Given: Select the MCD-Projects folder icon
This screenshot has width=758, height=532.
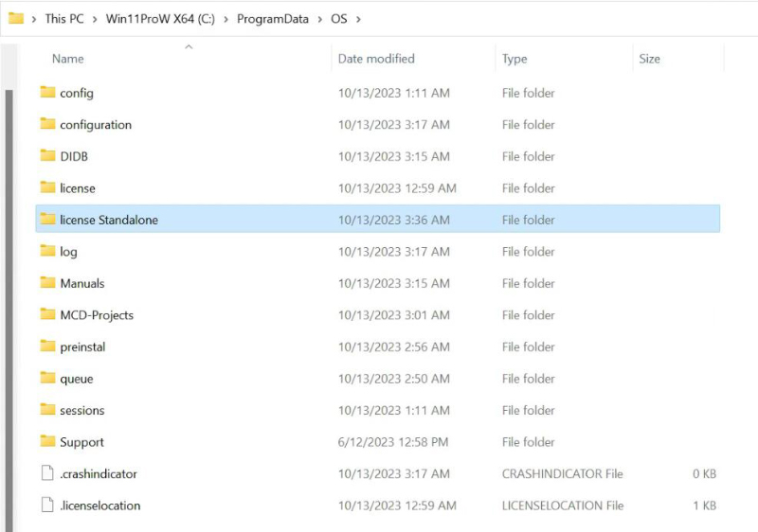Looking at the screenshot, I should tap(47, 314).
